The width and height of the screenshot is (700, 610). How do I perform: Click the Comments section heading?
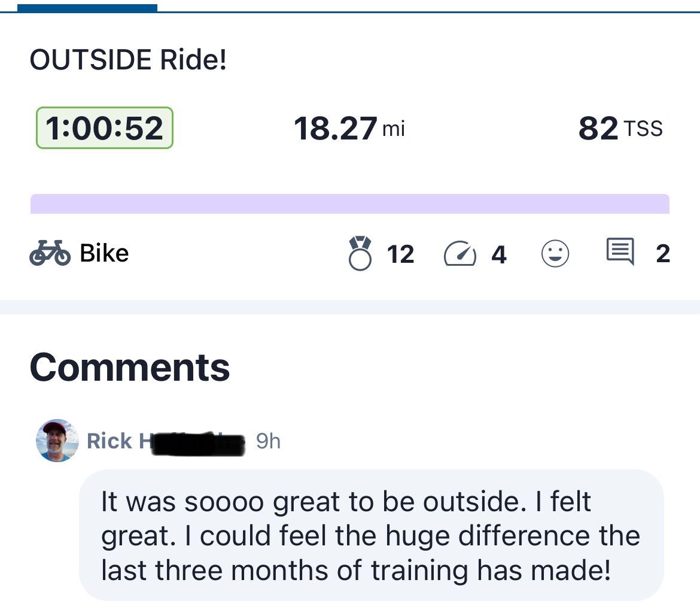(x=130, y=367)
